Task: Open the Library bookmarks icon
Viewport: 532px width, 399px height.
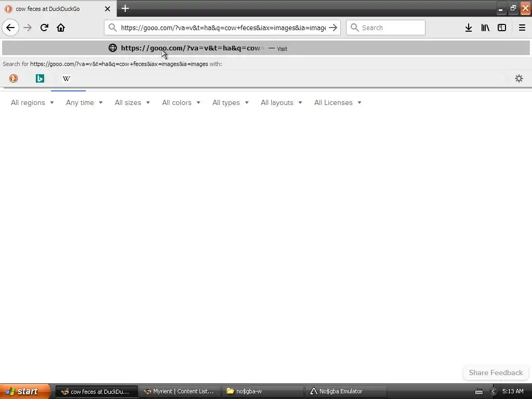Action: tap(485, 28)
